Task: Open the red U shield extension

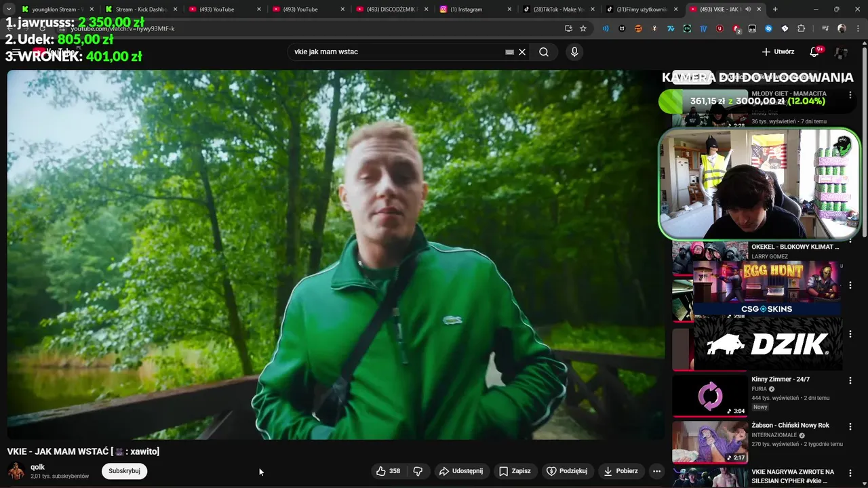Action: [719, 28]
